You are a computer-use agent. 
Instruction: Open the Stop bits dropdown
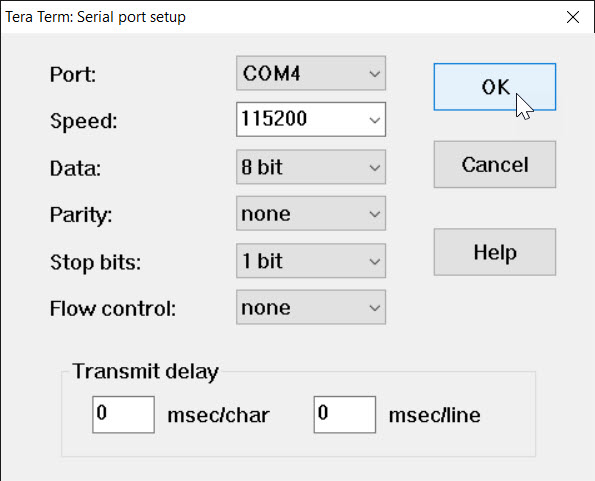coord(311,261)
